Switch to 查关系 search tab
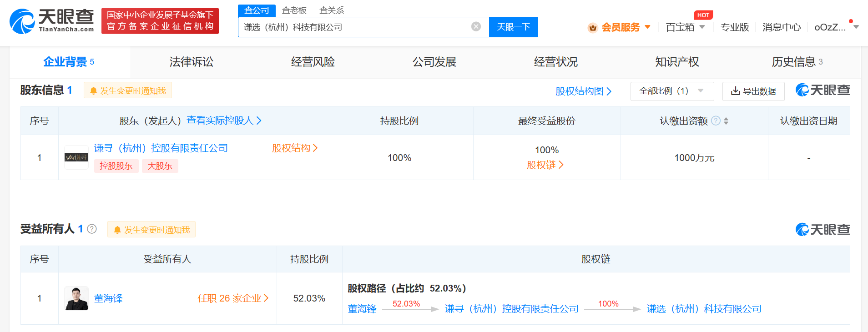Image resolution: width=868 pixels, height=332 pixels. point(332,10)
